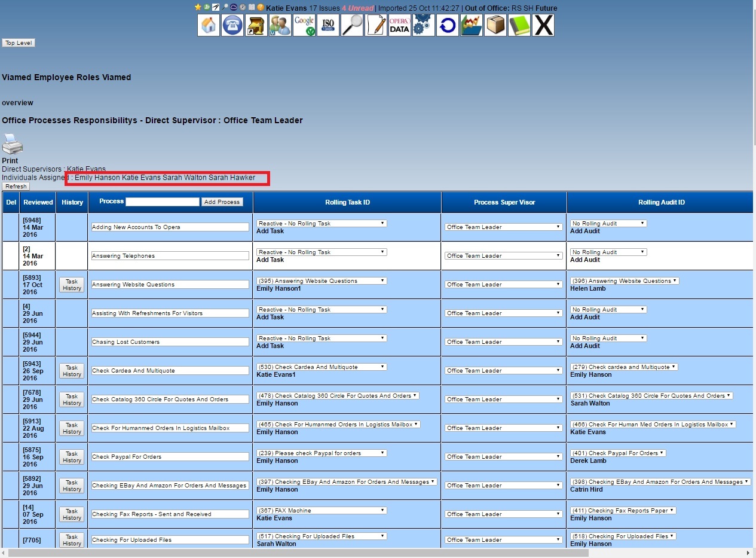Open the blue gears settings icon
756x558 pixels.
click(x=424, y=25)
